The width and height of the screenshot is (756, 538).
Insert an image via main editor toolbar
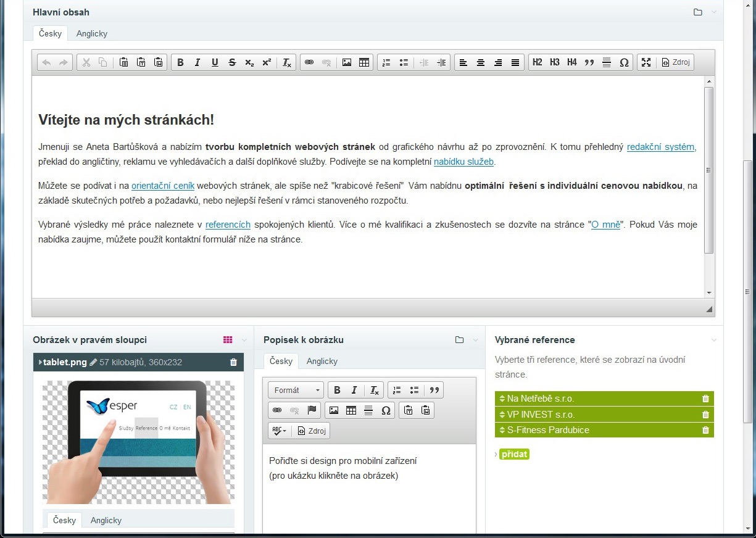[x=347, y=62]
